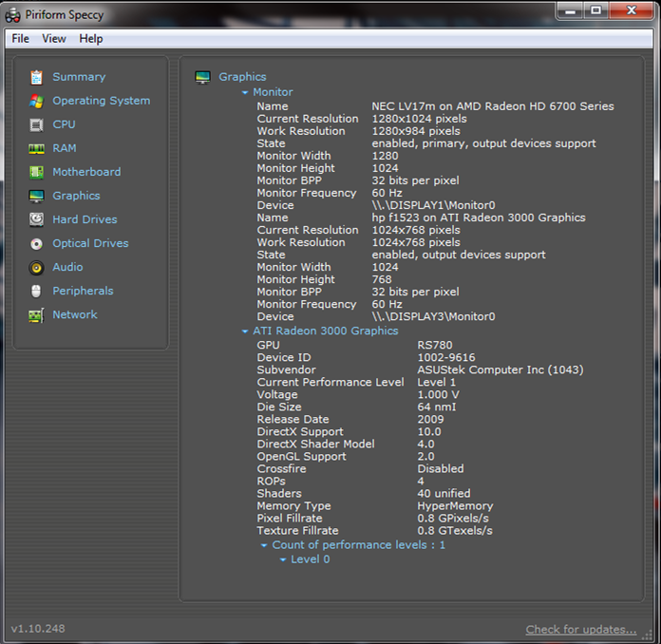Go to Operating System section
Screen dimensions: 661x644
(102, 101)
